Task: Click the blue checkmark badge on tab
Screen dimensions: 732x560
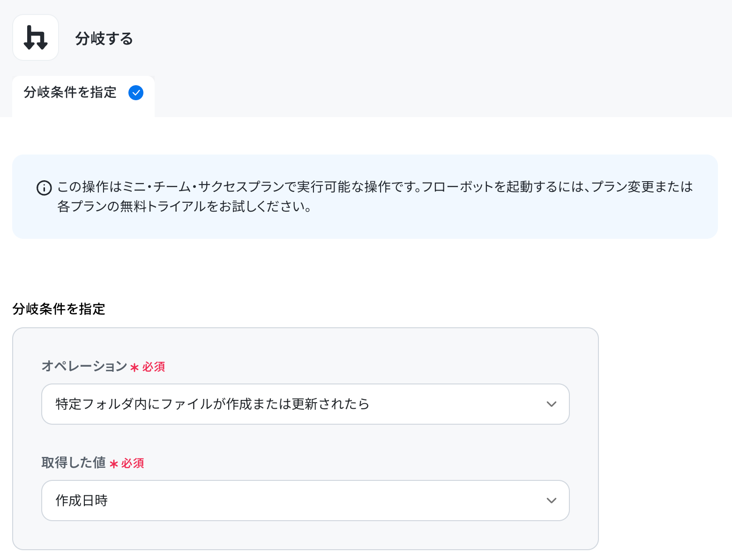Action: click(136, 93)
